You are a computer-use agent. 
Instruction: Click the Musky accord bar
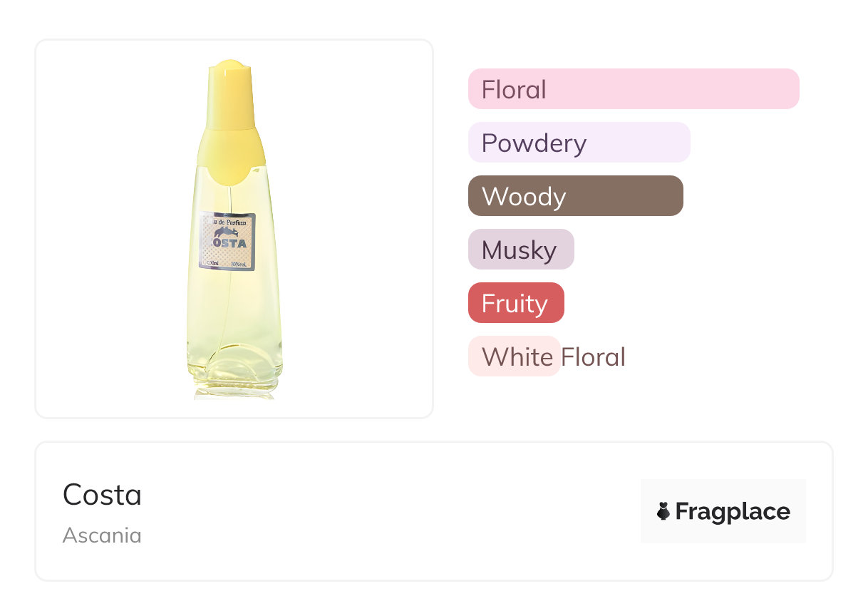point(520,250)
